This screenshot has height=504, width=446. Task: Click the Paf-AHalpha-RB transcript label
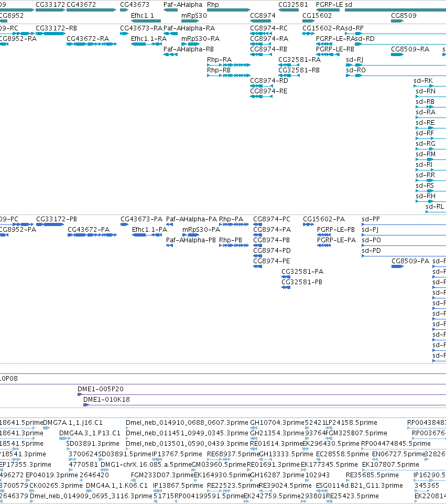tap(189, 49)
